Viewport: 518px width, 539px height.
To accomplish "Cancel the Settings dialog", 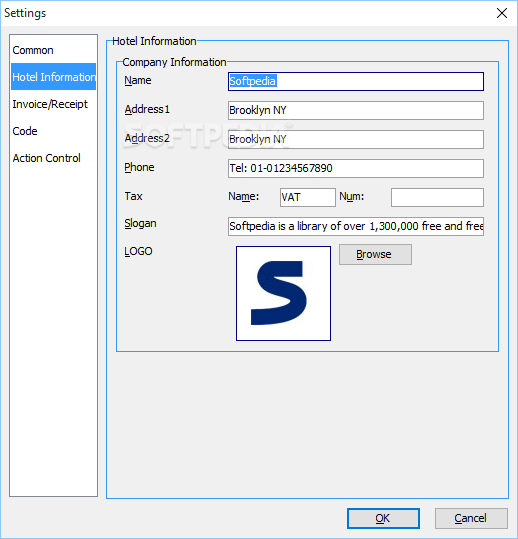I will 471,518.
